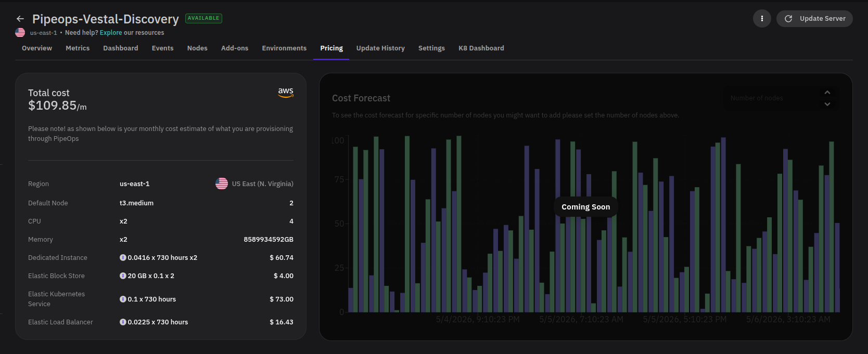Screen dimensions: 868x354
Task: Click the $ 16.43 Load Balancer cost
Action: pyautogui.click(x=282, y=322)
